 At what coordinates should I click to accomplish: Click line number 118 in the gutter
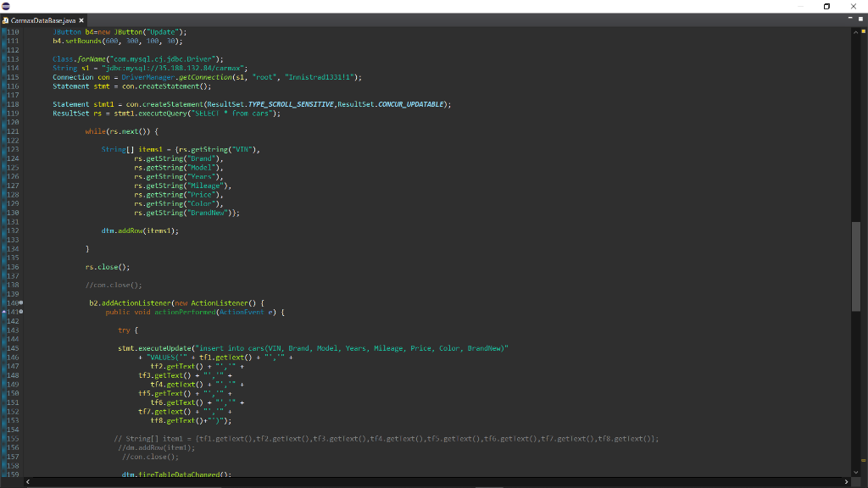point(12,104)
